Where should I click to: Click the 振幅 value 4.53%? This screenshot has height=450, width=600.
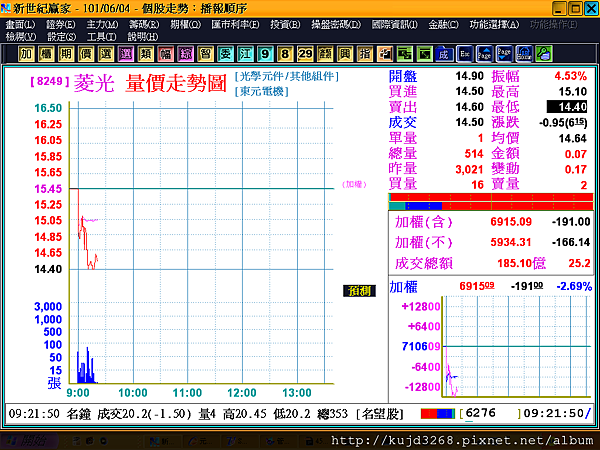pos(571,76)
